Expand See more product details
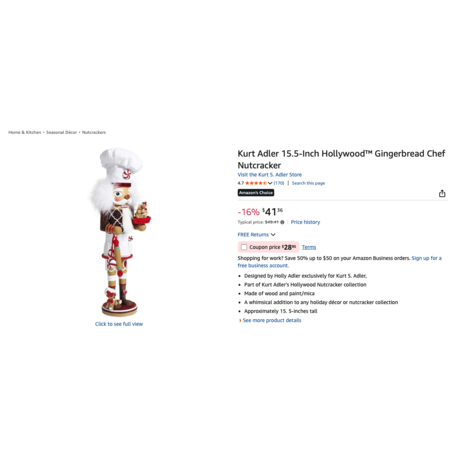This screenshot has height=450, width=450. pyautogui.click(x=270, y=320)
